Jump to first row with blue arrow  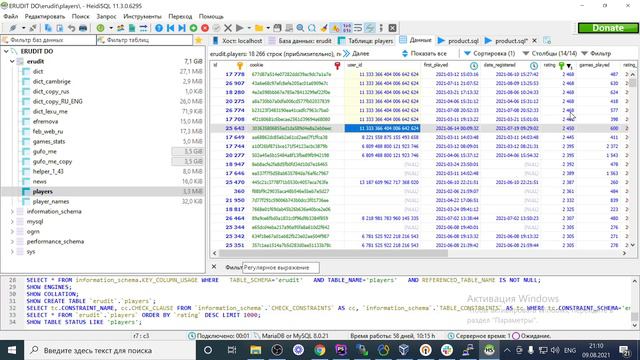coord(170,28)
